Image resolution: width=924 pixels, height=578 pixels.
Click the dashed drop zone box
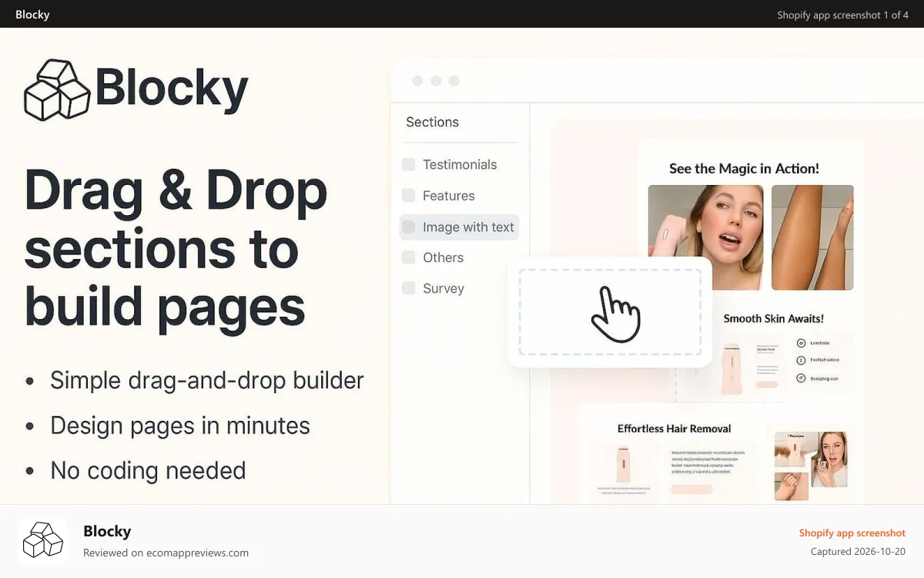pos(610,312)
